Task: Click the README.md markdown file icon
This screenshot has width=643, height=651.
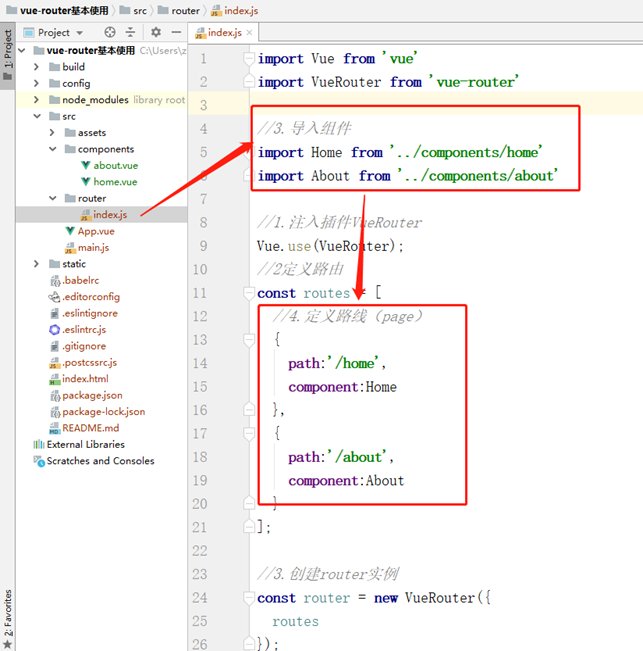Action: click(54, 428)
